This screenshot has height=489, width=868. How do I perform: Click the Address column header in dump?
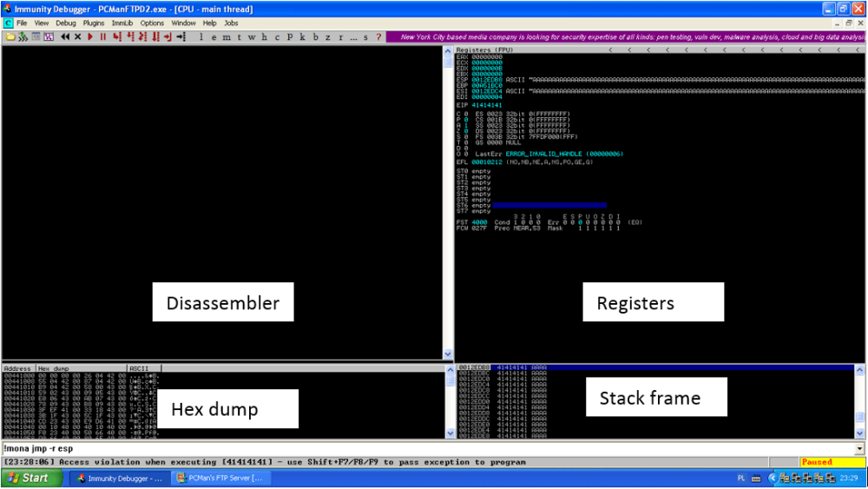click(18, 368)
